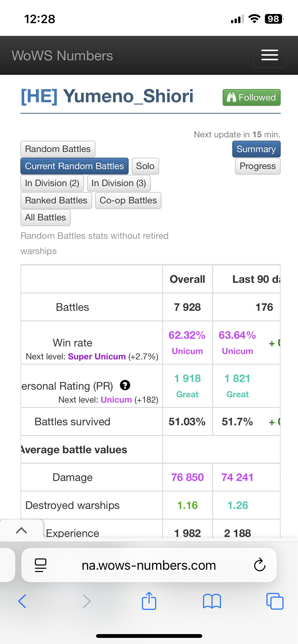
Task: Toggle Current Random Battles filter
Action: click(x=74, y=166)
